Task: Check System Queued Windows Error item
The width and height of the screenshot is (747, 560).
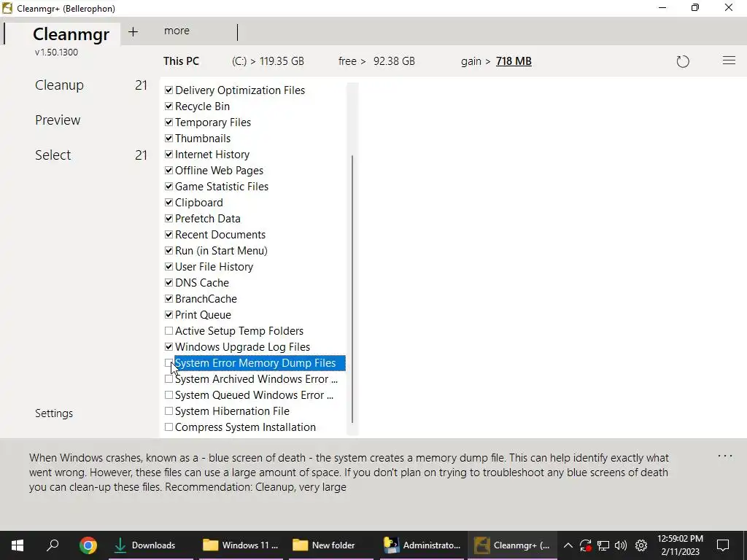Action: tap(169, 394)
